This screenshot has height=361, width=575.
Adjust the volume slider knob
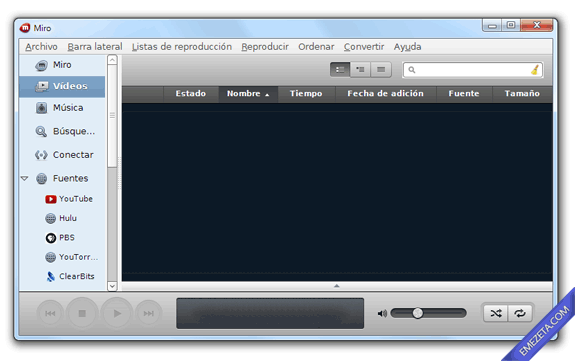coord(418,313)
